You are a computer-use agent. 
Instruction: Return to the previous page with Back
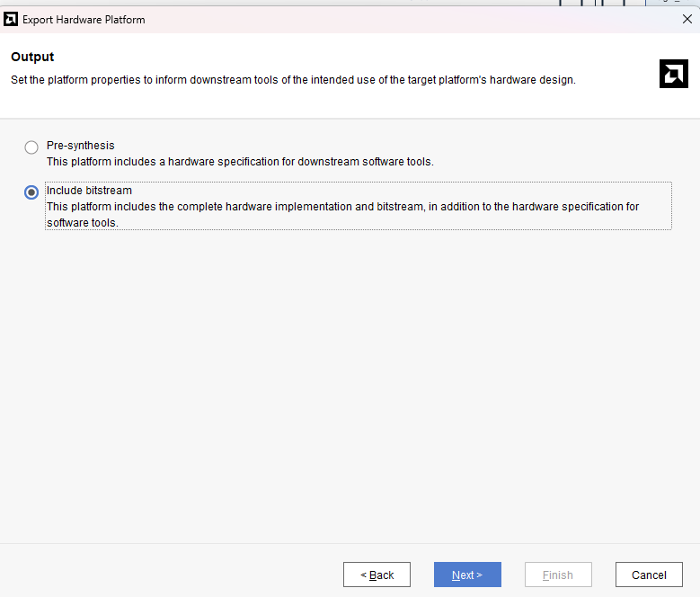[377, 575]
